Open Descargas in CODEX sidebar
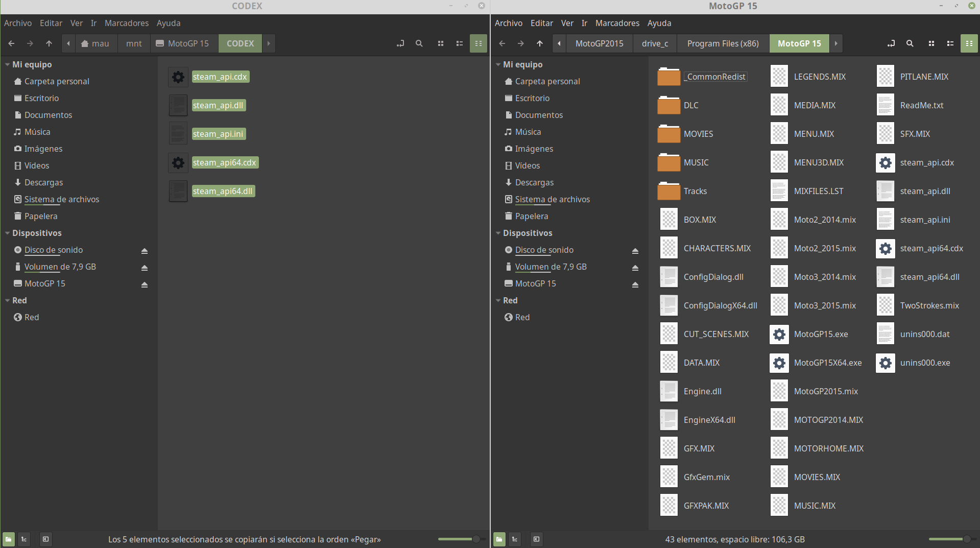Viewport: 980px width, 548px height. click(43, 182)
